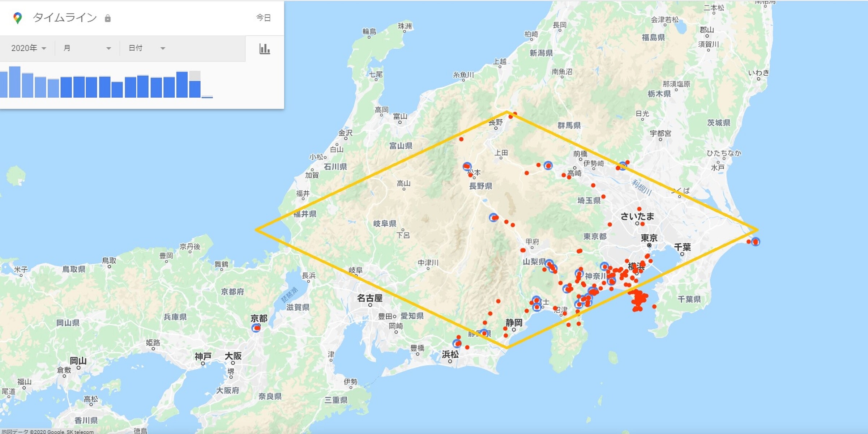
Task: Click the circled marker left of 高崎
Action: [548, 166]
